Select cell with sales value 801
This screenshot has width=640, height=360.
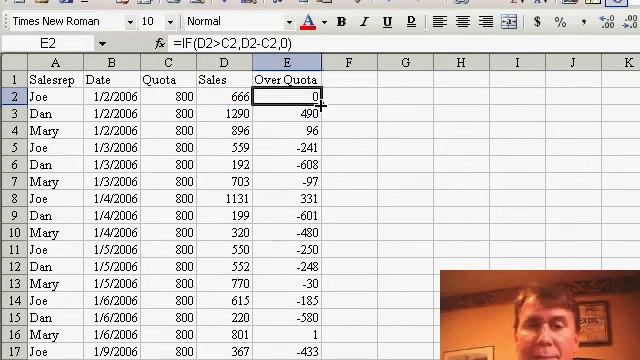click(x=224, y=335)
